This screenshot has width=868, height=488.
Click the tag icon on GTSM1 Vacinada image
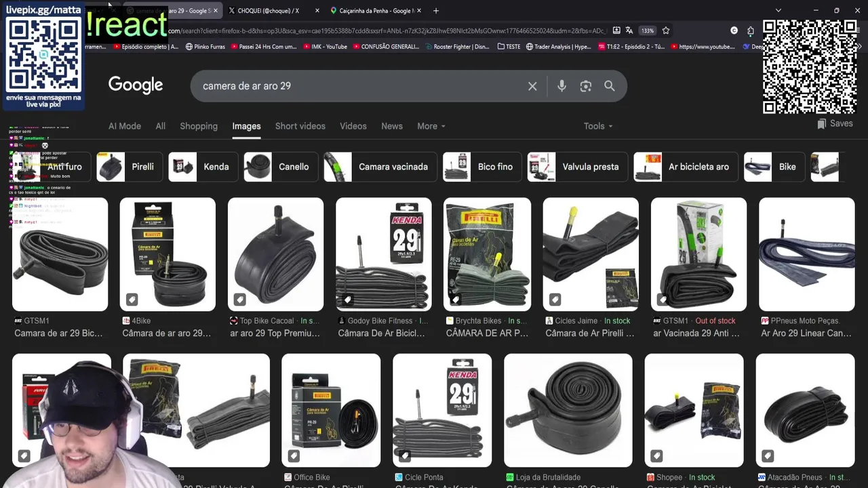[663, 300]
